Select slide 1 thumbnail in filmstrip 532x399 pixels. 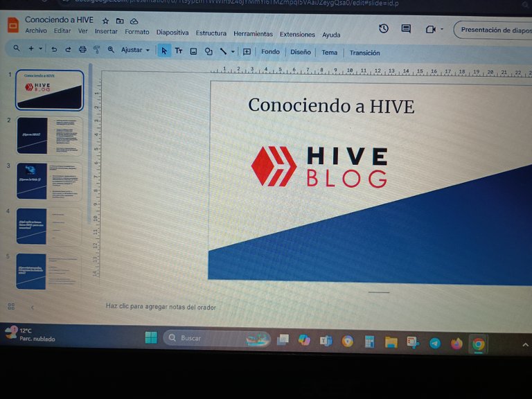pyautogui.click(x=50, y=90)
